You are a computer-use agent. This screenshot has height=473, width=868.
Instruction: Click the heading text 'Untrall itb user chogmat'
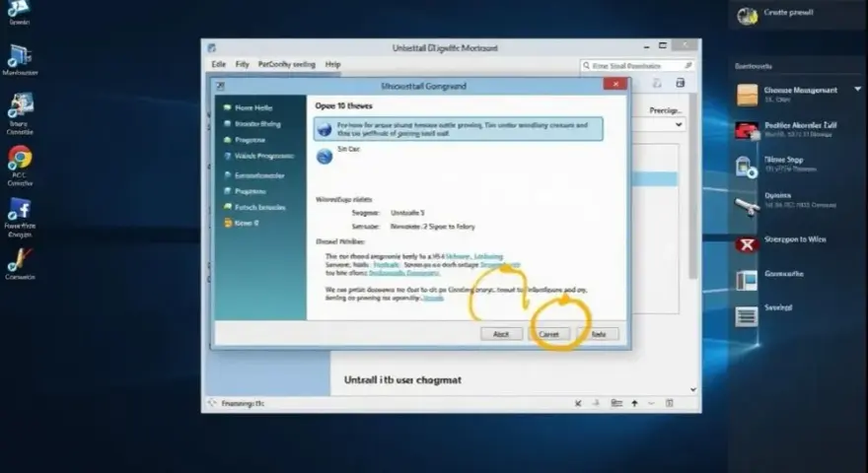point(402,380)
